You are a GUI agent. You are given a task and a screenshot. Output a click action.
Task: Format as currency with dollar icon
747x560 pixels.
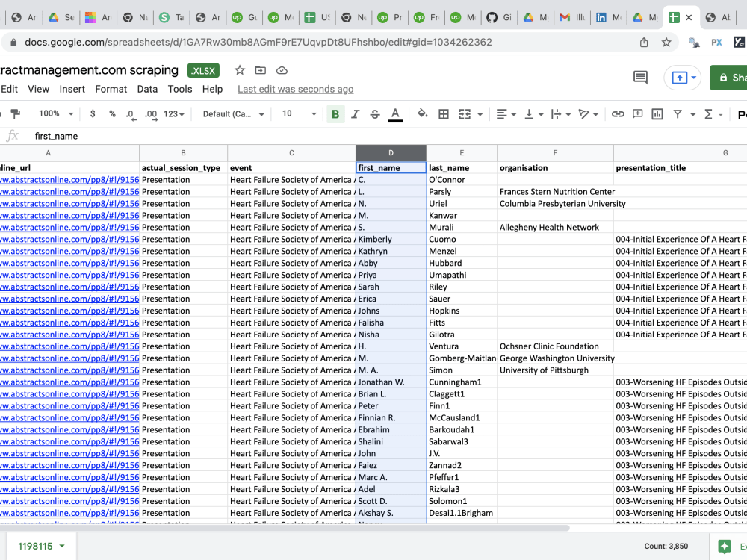[x=93, y=113]
